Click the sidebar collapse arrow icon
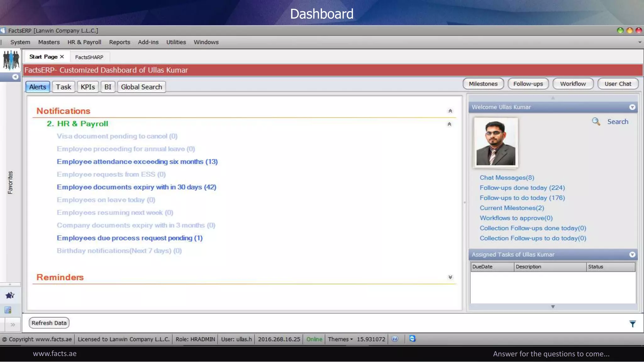This screenshot has height=362, width=644. tap(15, 77)
